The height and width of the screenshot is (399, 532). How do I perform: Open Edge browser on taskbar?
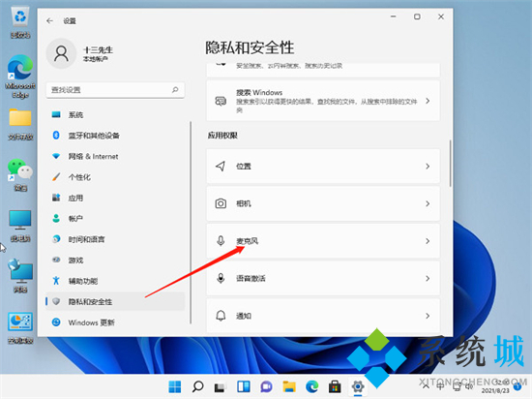click(x=311, y=386)
